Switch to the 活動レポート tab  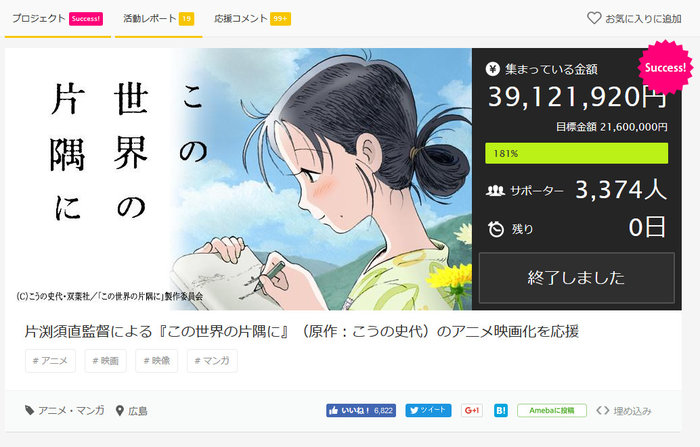[x=158, y=19]
